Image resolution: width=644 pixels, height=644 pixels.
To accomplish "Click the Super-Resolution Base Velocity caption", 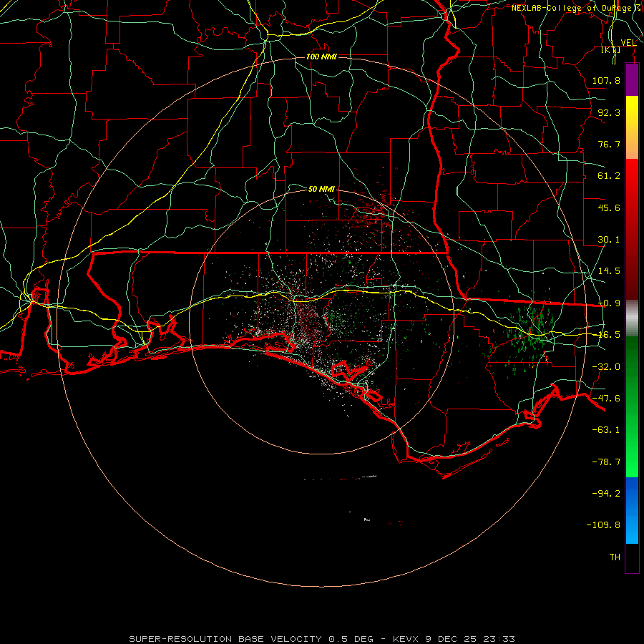I will pyautogui.click(x=322, y=639).
